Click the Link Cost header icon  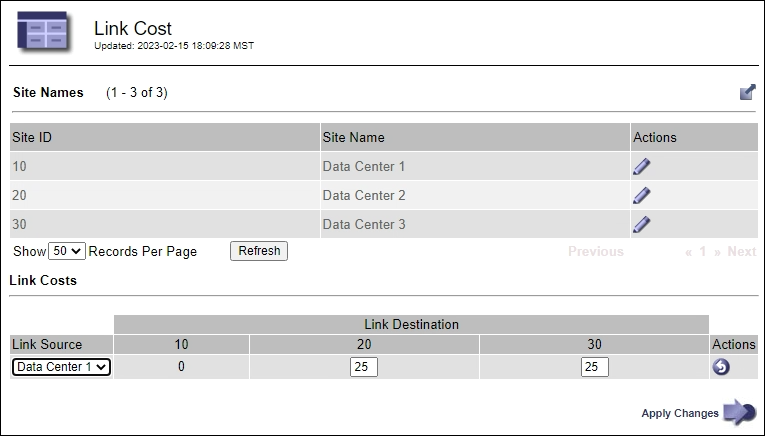point(44,33)
